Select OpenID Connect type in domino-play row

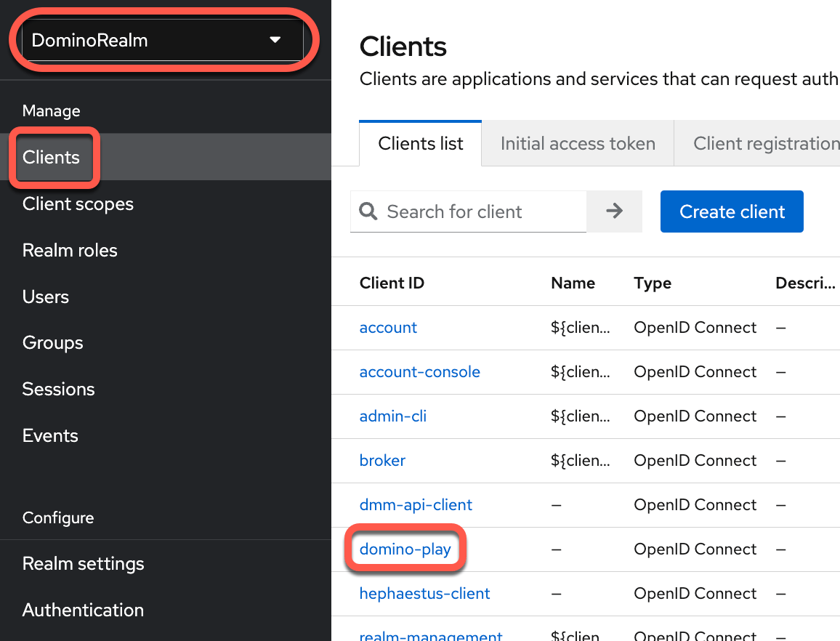695,549
